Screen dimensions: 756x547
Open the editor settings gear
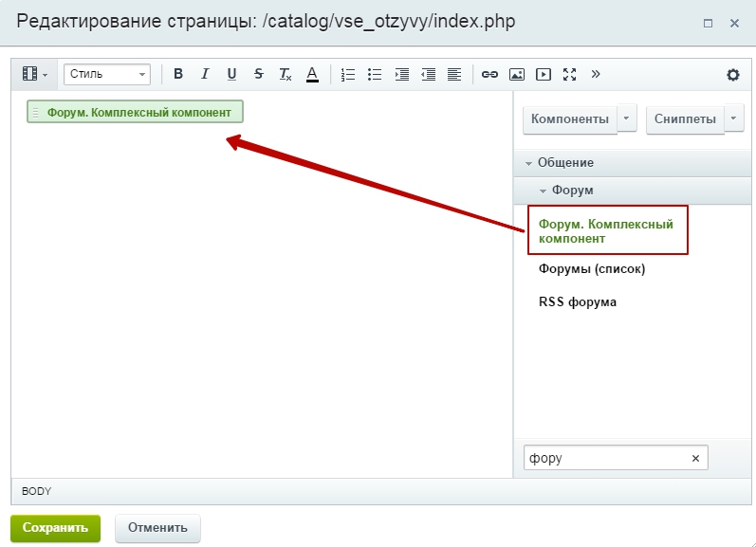click(732, 75)
